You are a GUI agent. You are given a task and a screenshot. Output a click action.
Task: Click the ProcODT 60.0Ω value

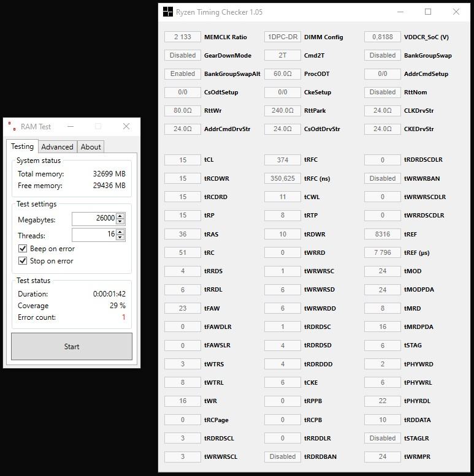tap(283, 74)
